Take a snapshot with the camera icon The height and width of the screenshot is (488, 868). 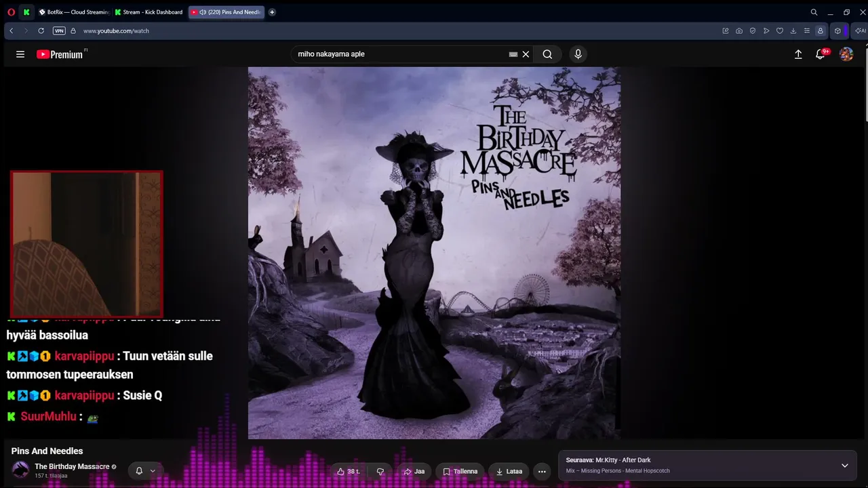pos(739,30)
